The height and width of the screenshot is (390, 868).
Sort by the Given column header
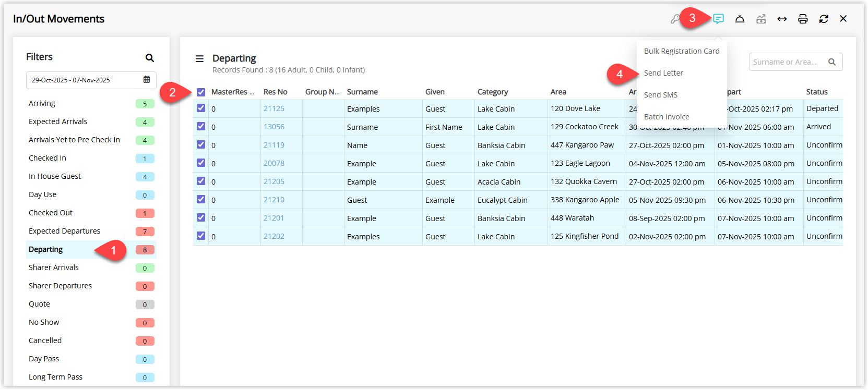pos(435,92)
